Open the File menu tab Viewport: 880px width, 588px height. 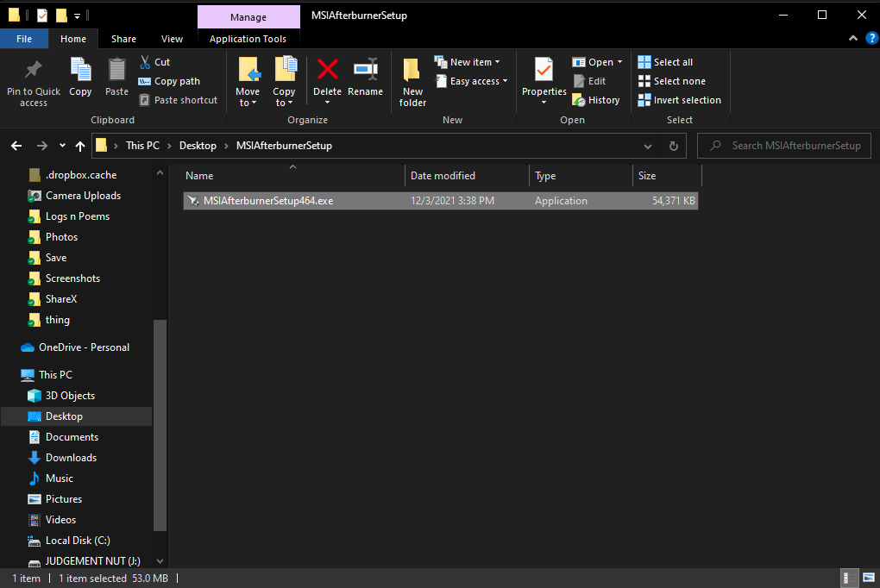24,39
